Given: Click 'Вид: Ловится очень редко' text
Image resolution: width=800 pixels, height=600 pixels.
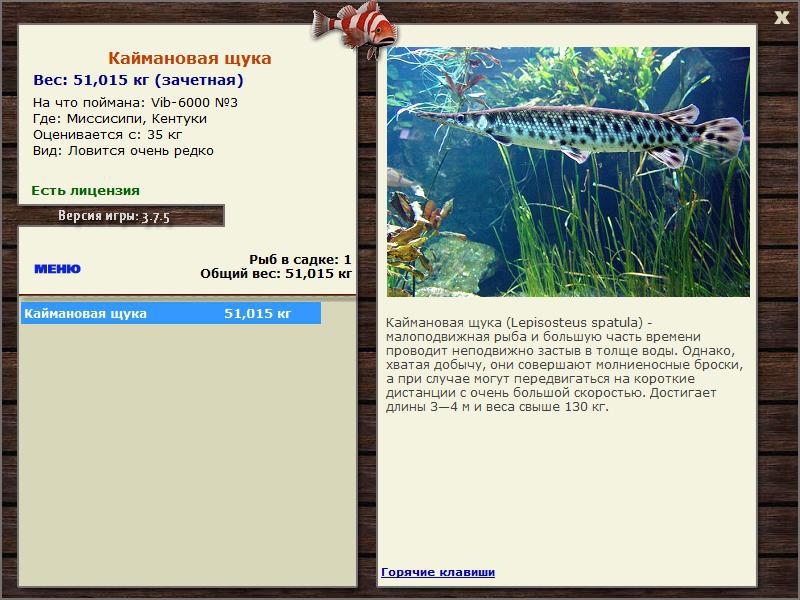Looking at the screenshot, I should point(123,151).
